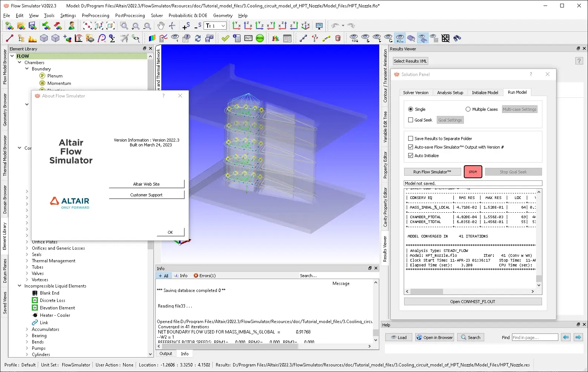
Task: Open the histogram chart icon
Action: (275, 38)
